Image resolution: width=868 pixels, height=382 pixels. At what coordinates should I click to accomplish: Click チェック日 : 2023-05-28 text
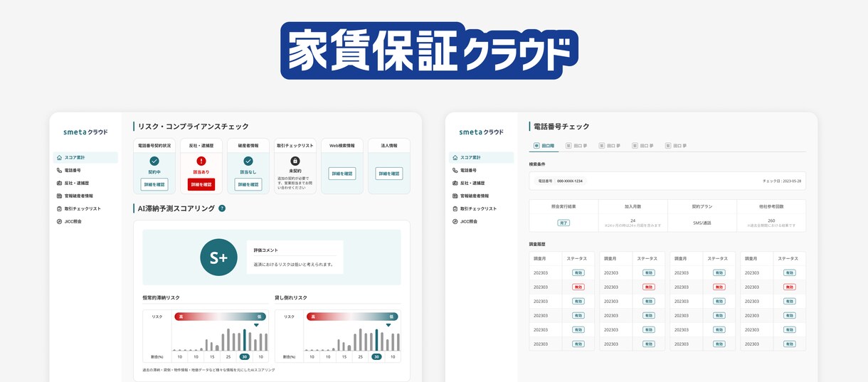[x=781, y=181]
